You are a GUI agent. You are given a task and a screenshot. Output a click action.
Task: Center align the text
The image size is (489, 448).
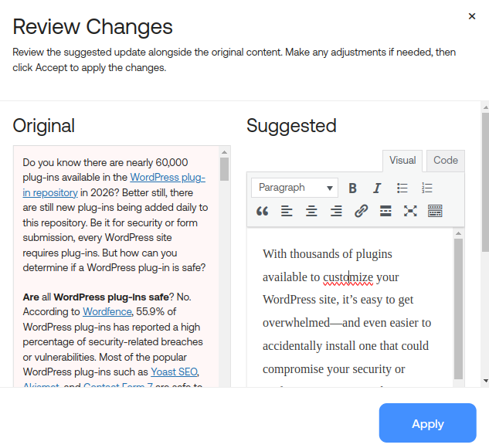coord(311,211)
